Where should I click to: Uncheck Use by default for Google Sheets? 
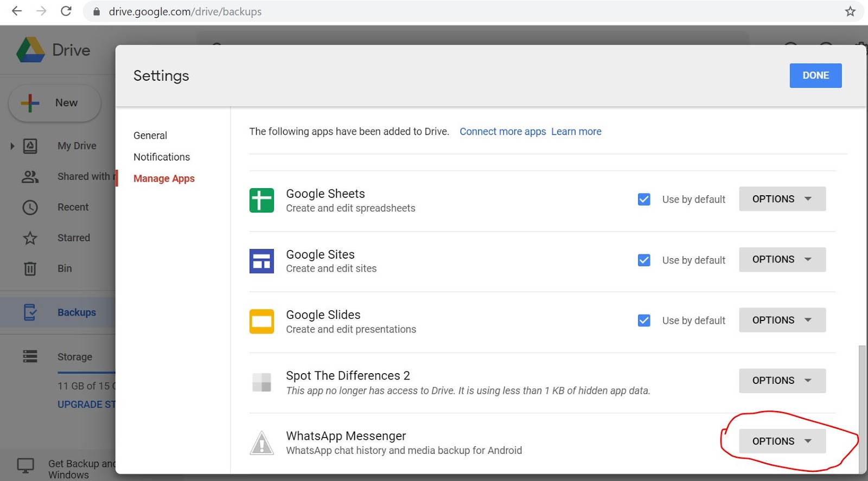click(644, 200)
